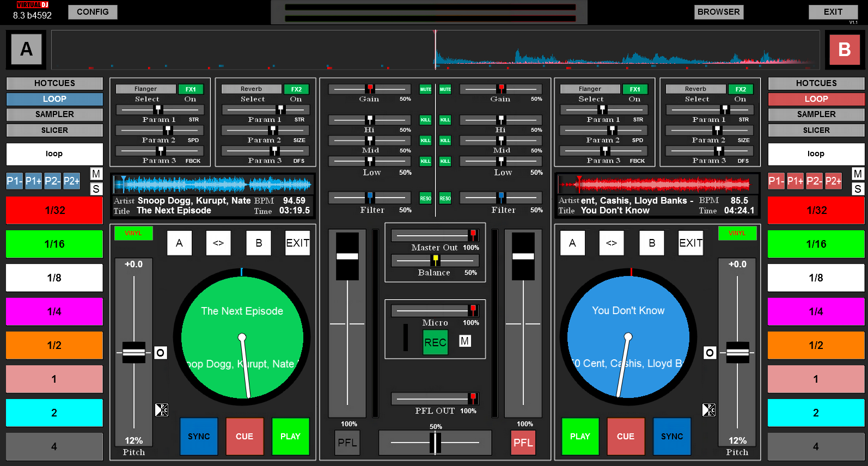Set right deck cyan 2 beat loop pad
This screenshot has height=466, width=868.
[x=816, y=413]
